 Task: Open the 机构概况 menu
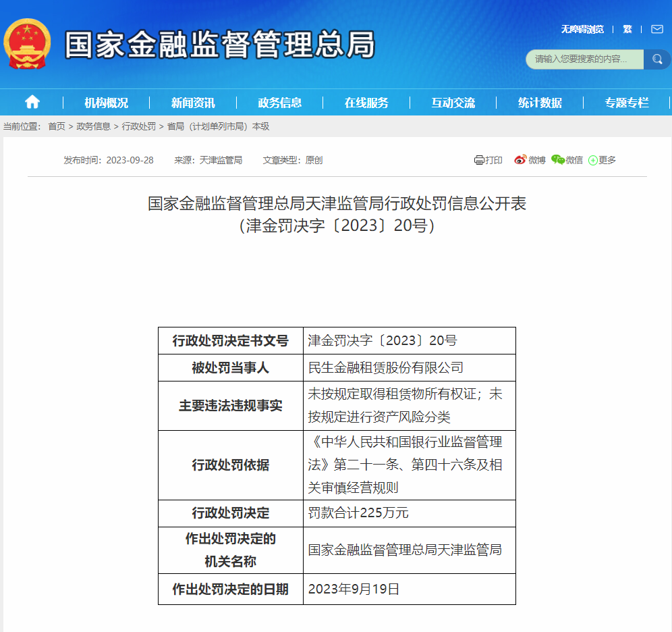pos(106,103)
